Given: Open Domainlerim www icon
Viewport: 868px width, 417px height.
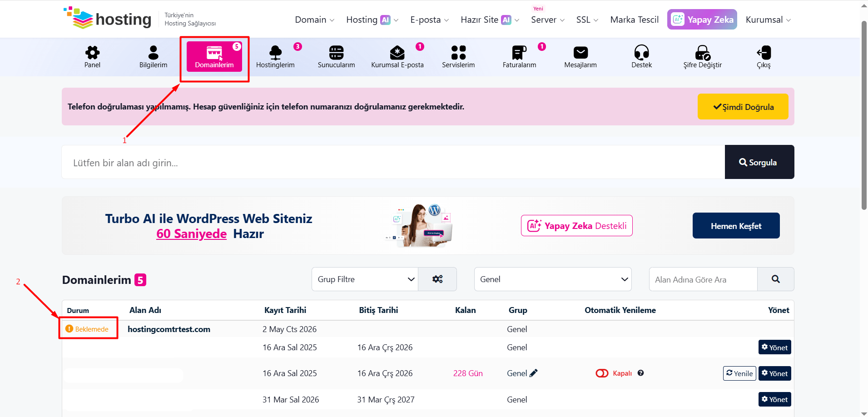Looking at the screenshot, I should click(x=214, y=53).
